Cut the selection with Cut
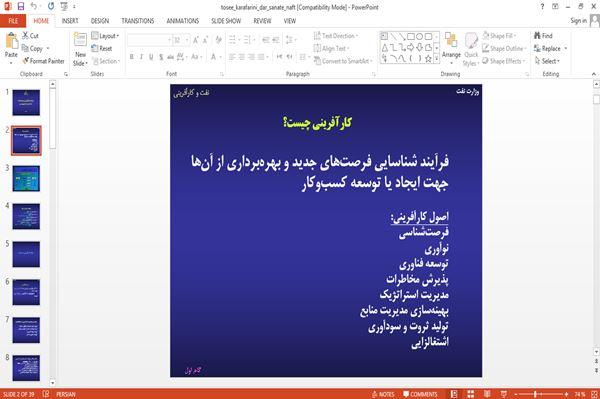600x399 pixels. pyautogui.click(x=30, y=36)
